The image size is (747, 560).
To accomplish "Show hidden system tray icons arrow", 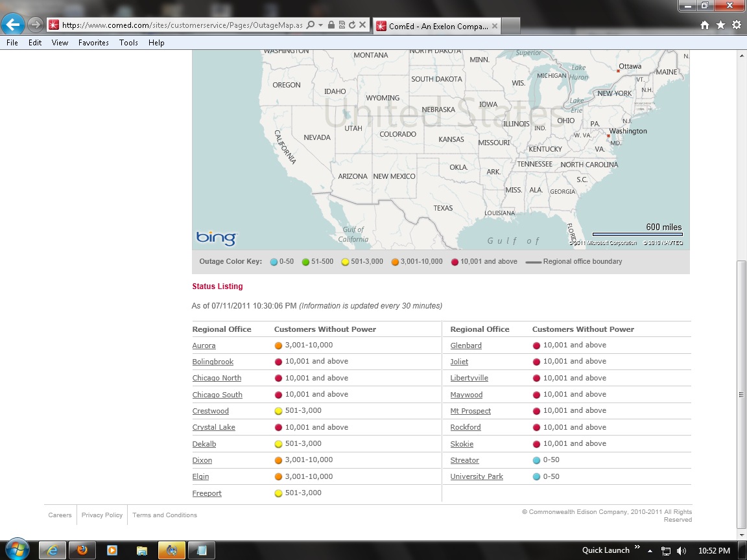I will 650,551.
